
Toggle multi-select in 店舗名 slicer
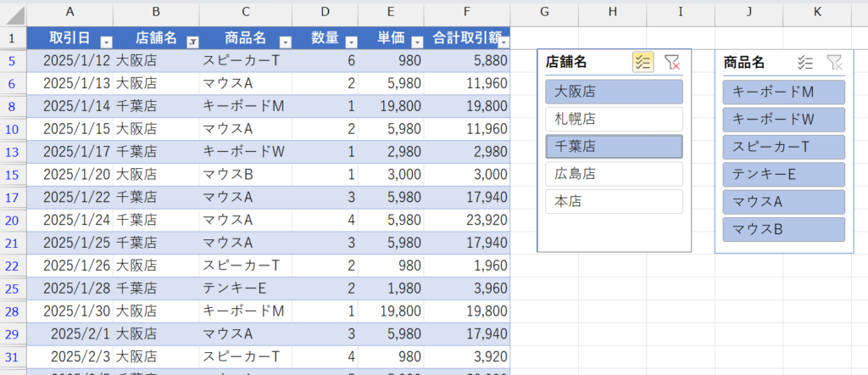[x=643, y=62]
